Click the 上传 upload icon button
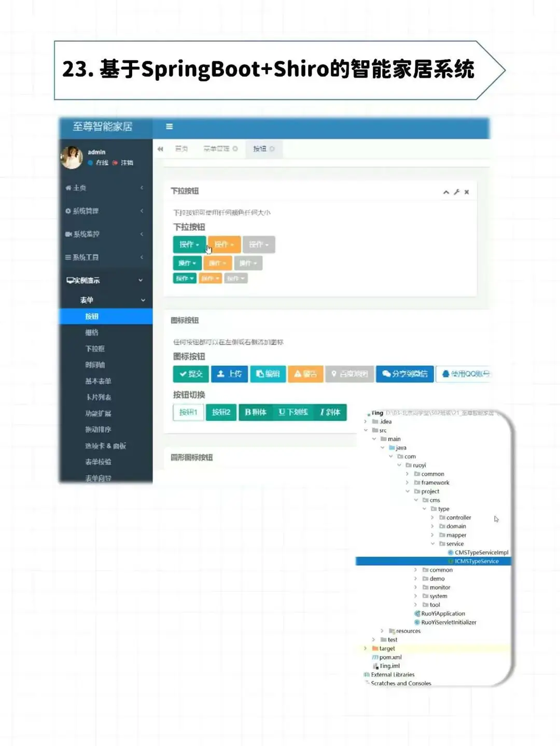This screenshot has height=746, width=560. (229, 374)
